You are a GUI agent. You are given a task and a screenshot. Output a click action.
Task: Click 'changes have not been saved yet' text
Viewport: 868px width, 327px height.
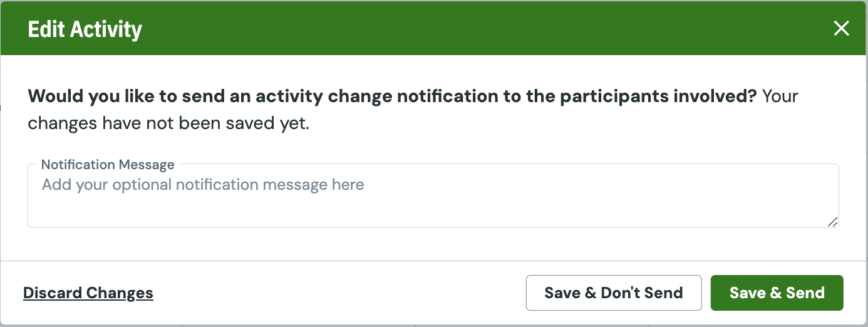pyautogui.click(x=168, y=123)
